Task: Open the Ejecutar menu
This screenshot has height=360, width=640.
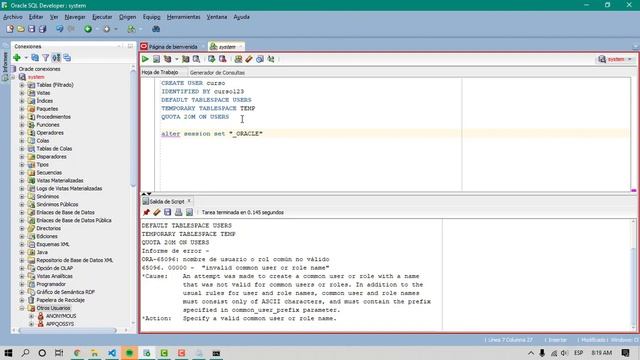Action: tap(102, 17)
